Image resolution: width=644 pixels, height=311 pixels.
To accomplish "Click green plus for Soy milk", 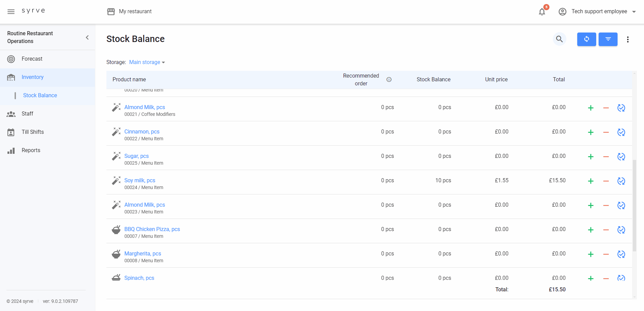I will tap(590, 181).
